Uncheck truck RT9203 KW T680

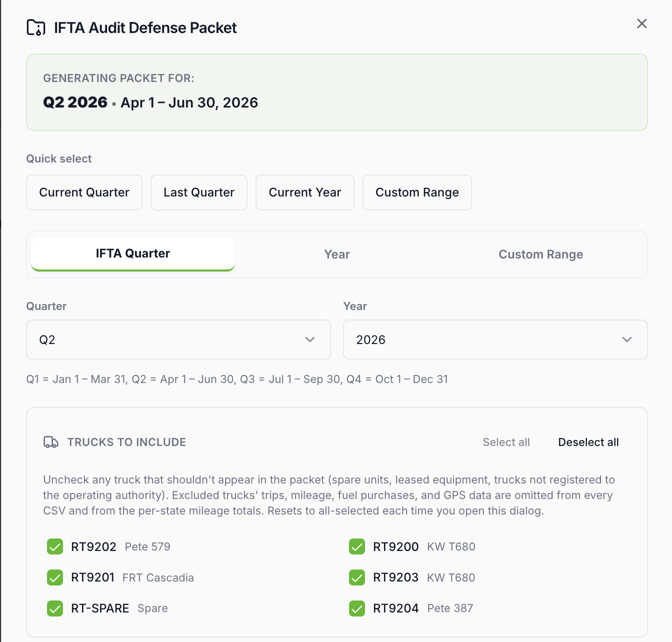[357, 577]
